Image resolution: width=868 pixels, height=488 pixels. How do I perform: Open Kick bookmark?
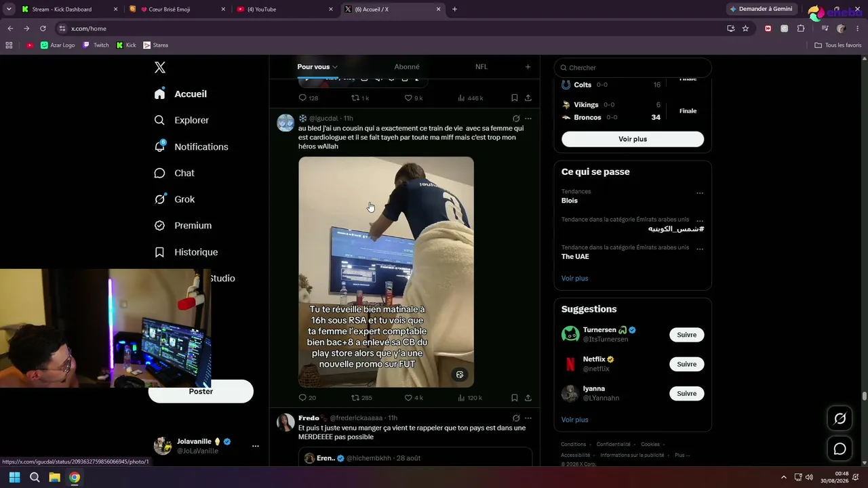tap(126, 45)
